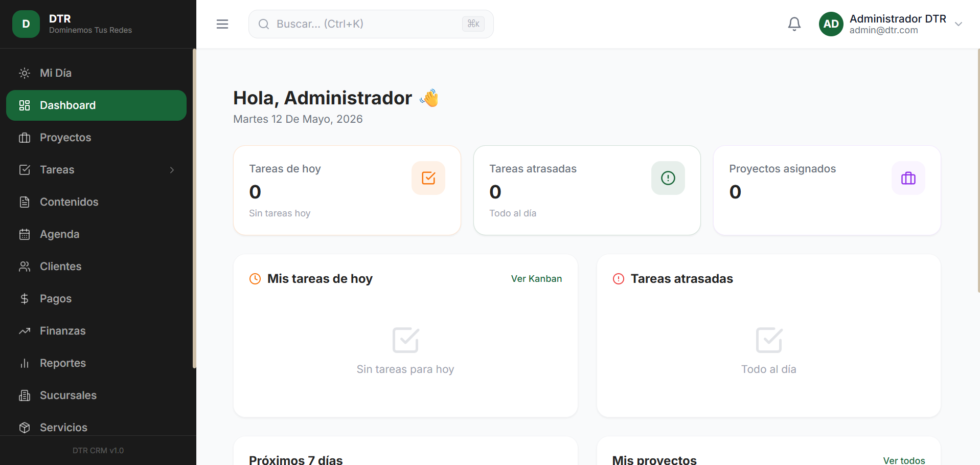Click the Ver todos link in Mis proyectos

point(904,460)
